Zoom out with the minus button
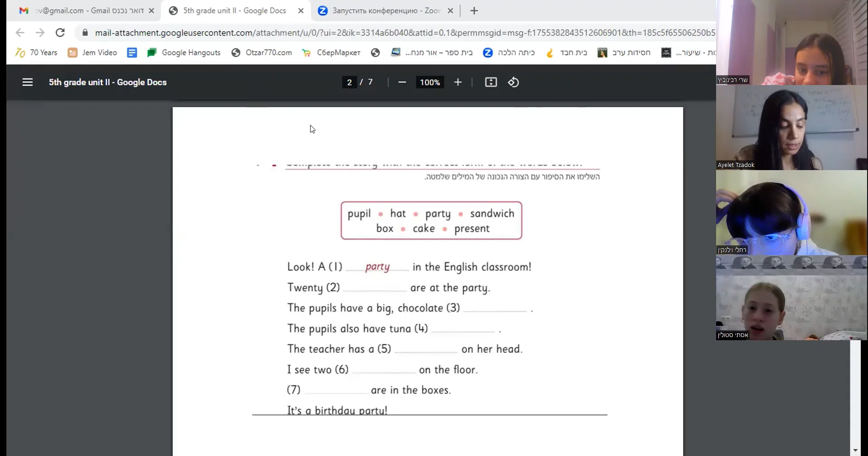This screenshot has width=868, height=456. (x=402, y=82)
